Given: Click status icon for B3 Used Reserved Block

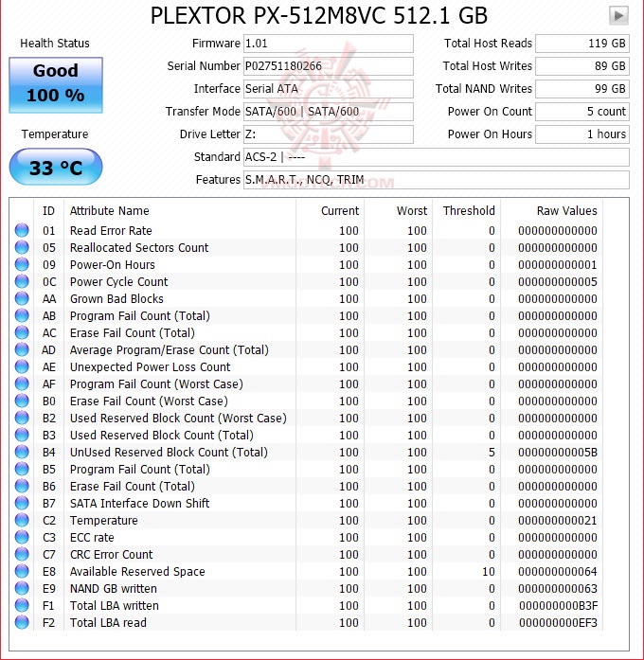Looking at the screenshot, I should coord(22,435).
